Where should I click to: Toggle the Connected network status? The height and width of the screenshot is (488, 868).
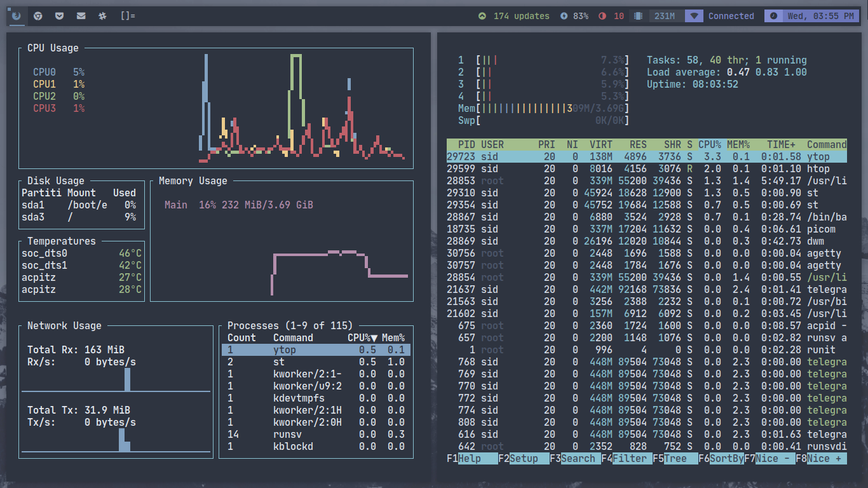731,16
